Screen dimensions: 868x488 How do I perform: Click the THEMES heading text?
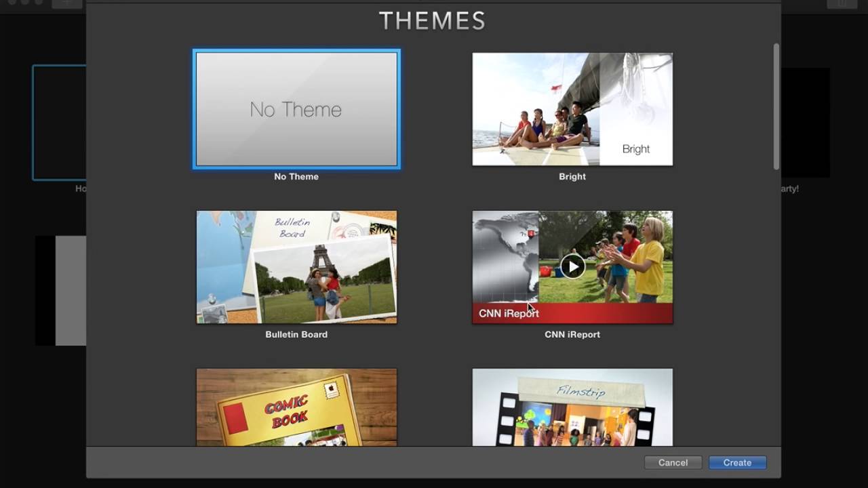(x=433, y=21)
